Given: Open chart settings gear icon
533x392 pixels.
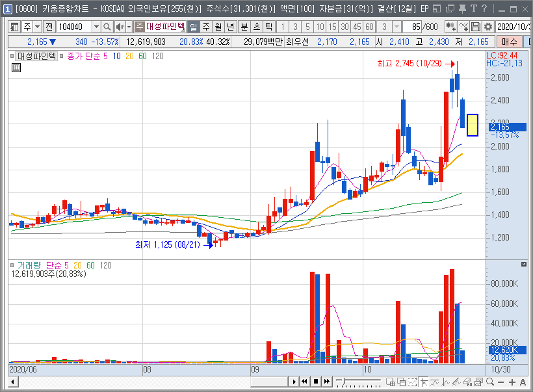Looking at the screenshot, I should click(x=487, y=27).
